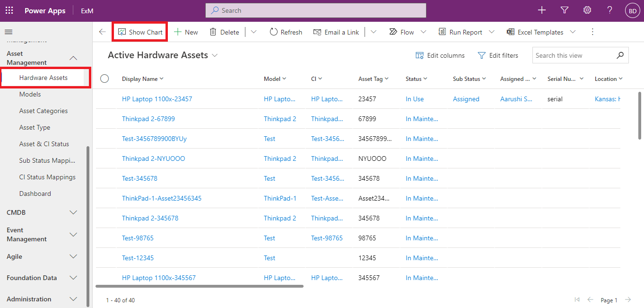Open Asset Type in sidebar
The width and height of the screenshot is (644, 308).
tap(35, 127)
